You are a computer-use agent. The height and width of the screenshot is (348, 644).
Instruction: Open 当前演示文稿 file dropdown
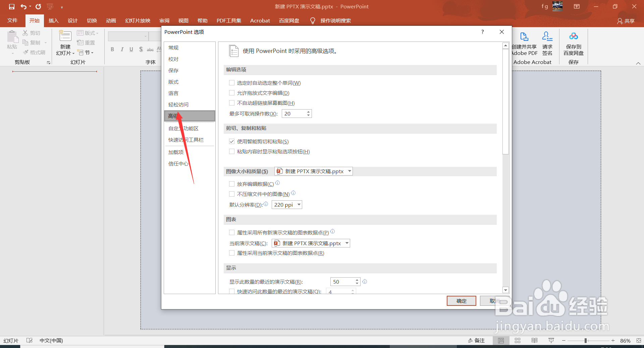coord(311,243)
